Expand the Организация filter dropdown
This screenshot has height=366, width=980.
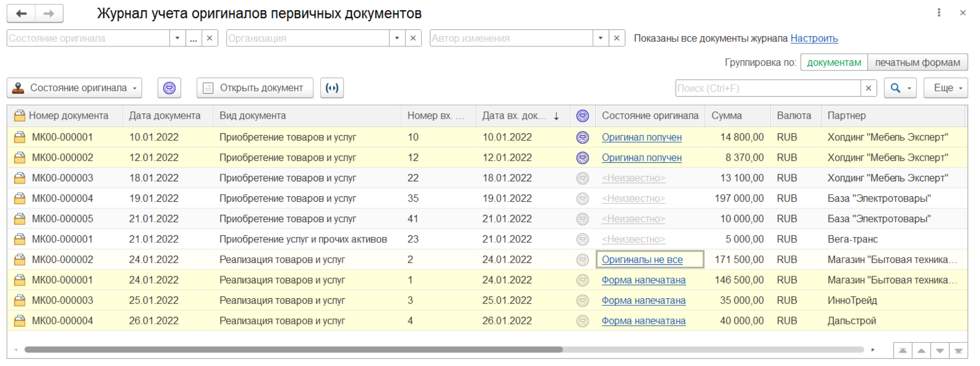click(x=397, y=38)
